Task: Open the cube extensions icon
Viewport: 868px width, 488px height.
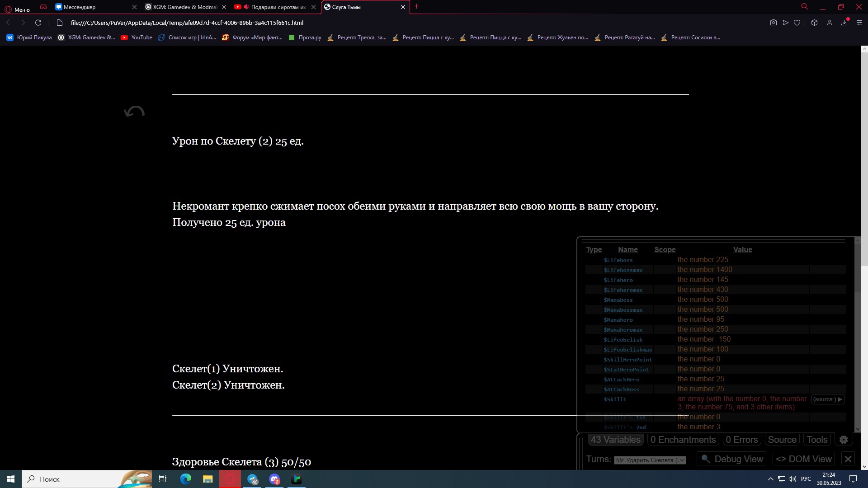Action: (814, 23)
